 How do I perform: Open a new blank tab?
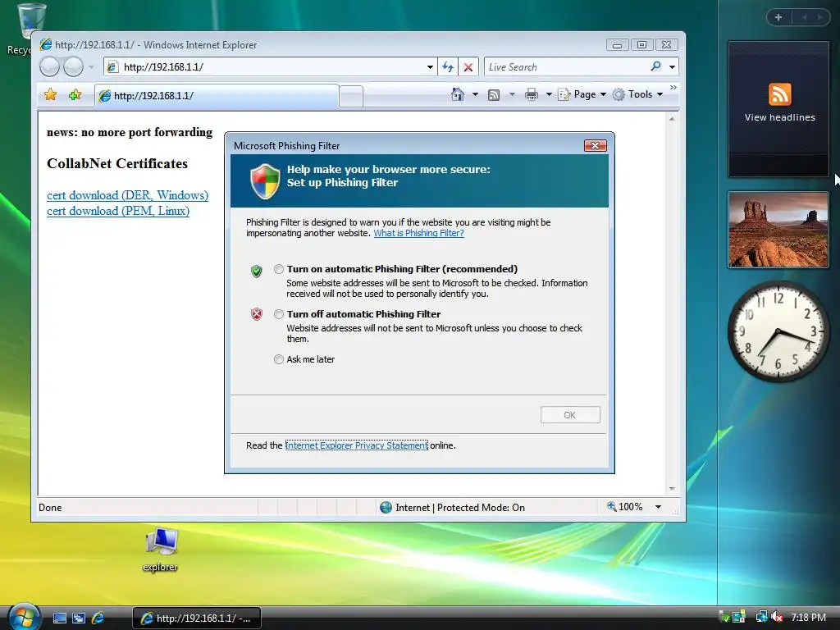[351, 97]
